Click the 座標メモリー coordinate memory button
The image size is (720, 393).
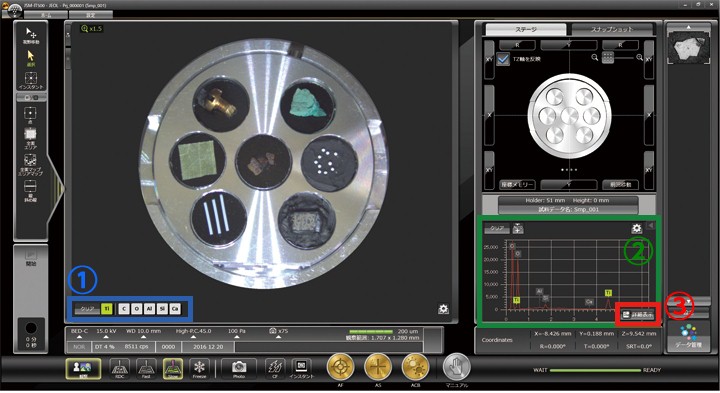coord(517,185)
